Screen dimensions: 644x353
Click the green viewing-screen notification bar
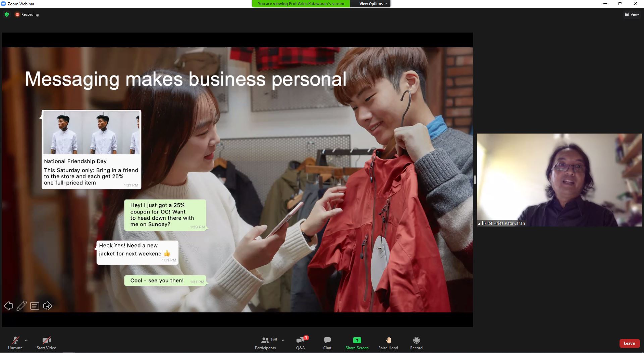(301, 4)
